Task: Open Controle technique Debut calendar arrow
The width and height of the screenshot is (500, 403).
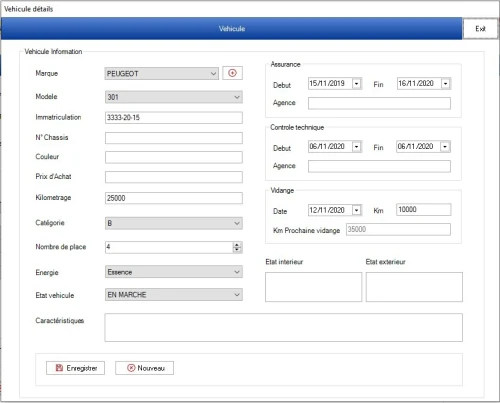Action: pyautogui.click(x=357, y=146)
